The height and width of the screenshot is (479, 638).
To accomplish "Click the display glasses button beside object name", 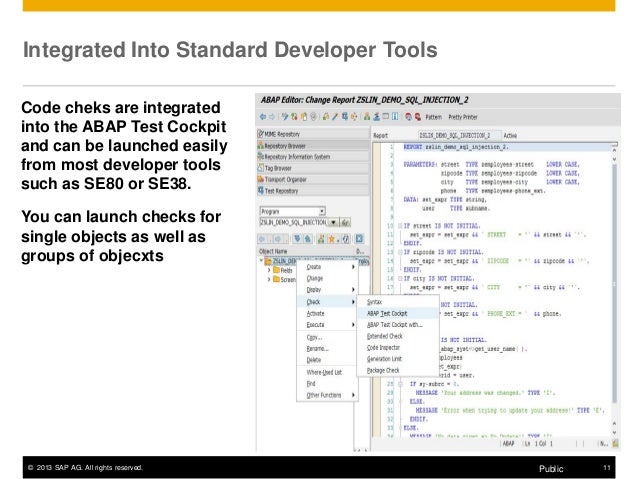I will point(345,223).
